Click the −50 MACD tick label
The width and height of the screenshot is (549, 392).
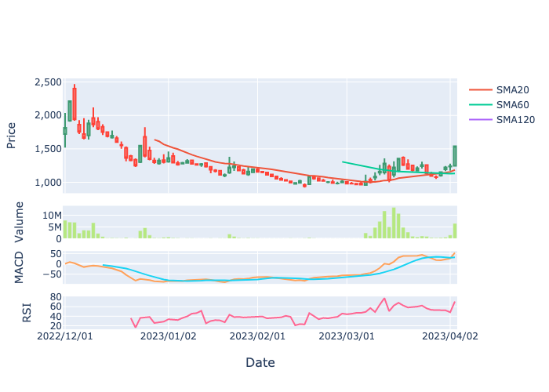click(x=52, y=274)
